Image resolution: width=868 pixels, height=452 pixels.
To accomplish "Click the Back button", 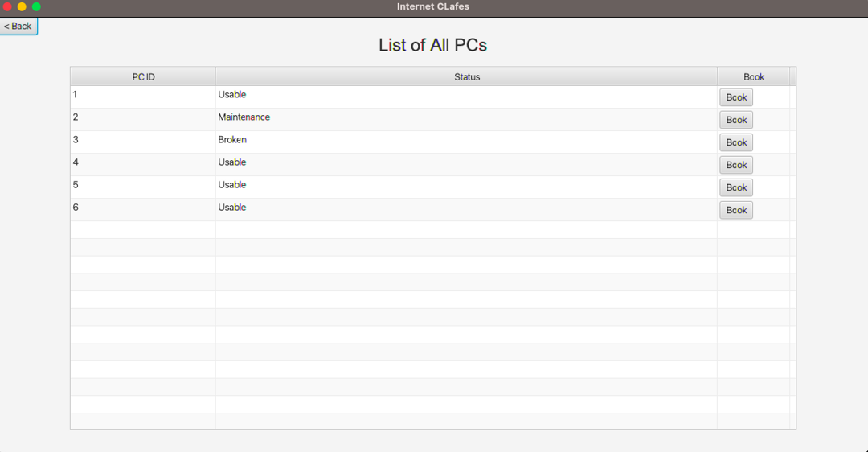I will click(18, 27).
